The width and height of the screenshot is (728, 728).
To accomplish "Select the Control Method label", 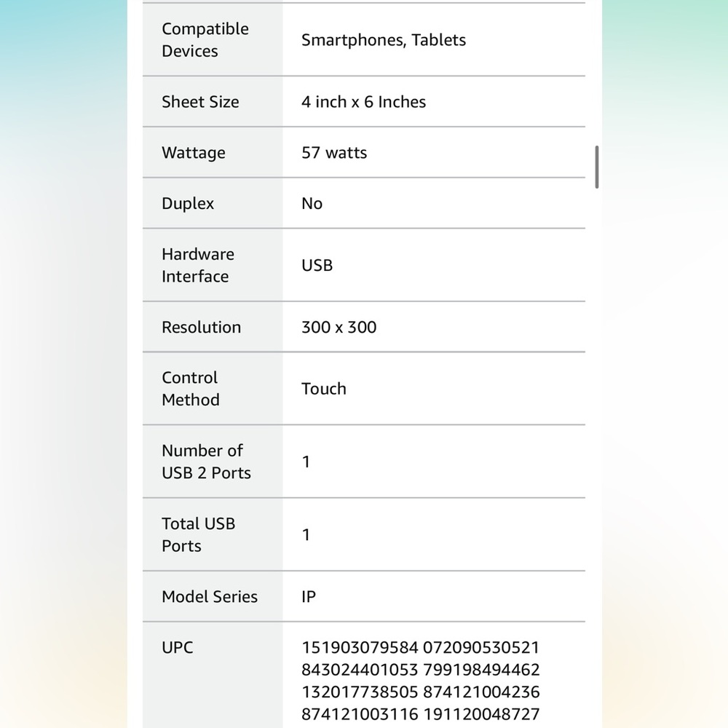I will [190, 389].
